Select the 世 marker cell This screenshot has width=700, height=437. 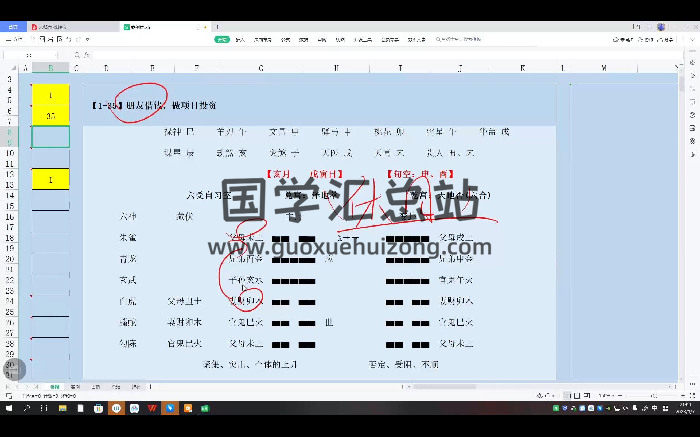tap(329, 322)
